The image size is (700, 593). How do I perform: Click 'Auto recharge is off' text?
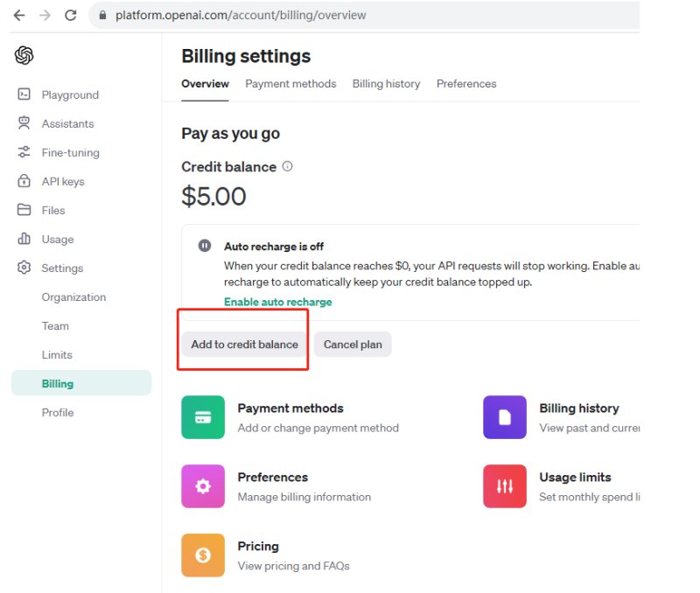point(274,247)
